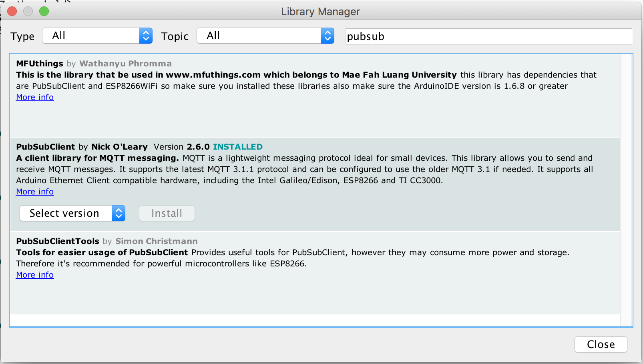Click the Library Manager window title
The width and height of the screenshot is (643, 364).
click(x=320, y=12)
